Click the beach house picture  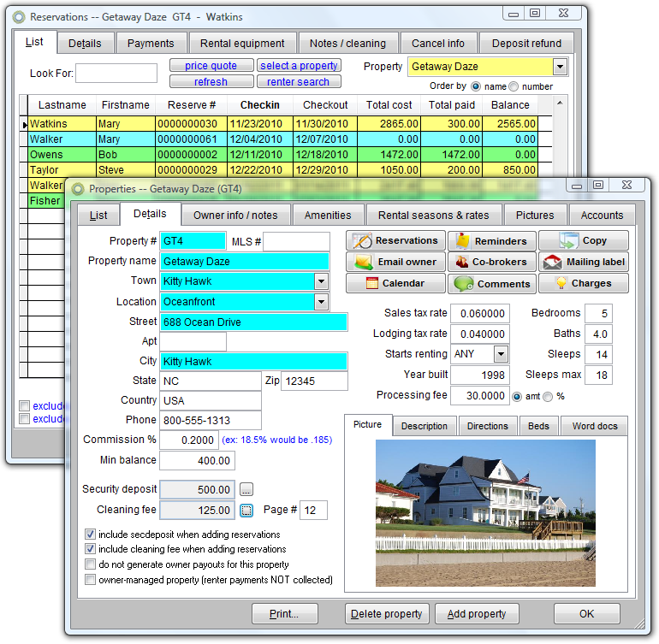pyautogui.click(x=485, y=513)
